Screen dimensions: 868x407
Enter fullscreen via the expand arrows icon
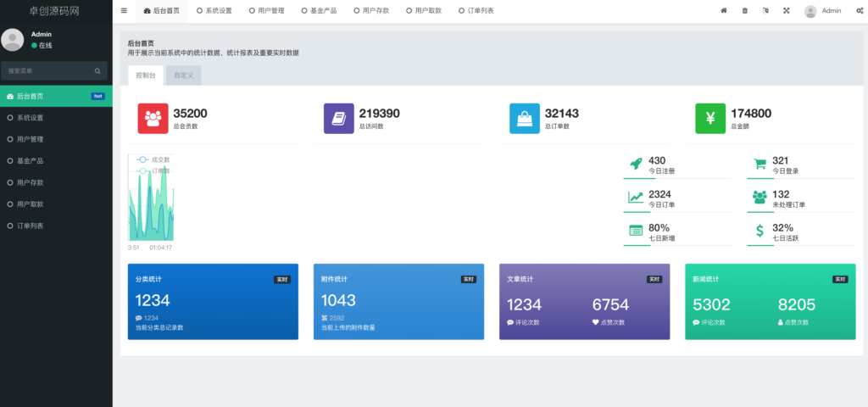point(786,10)
